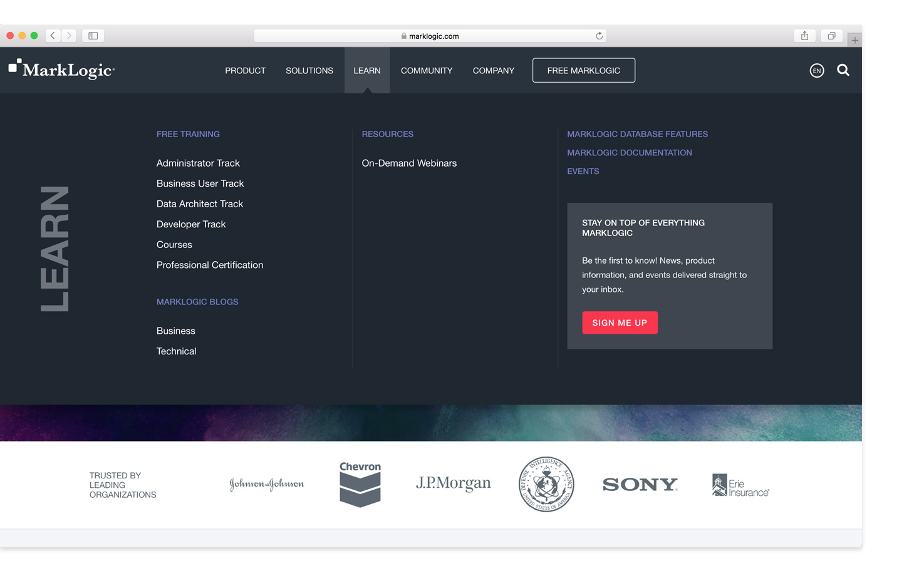The height and width of the screenshot is (578, 924).
Task: Click the SIGN ME UP button
Action: click(620, 323)
